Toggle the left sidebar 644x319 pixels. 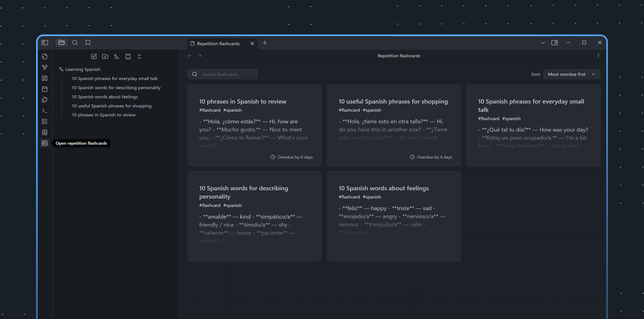pos(45,42)
